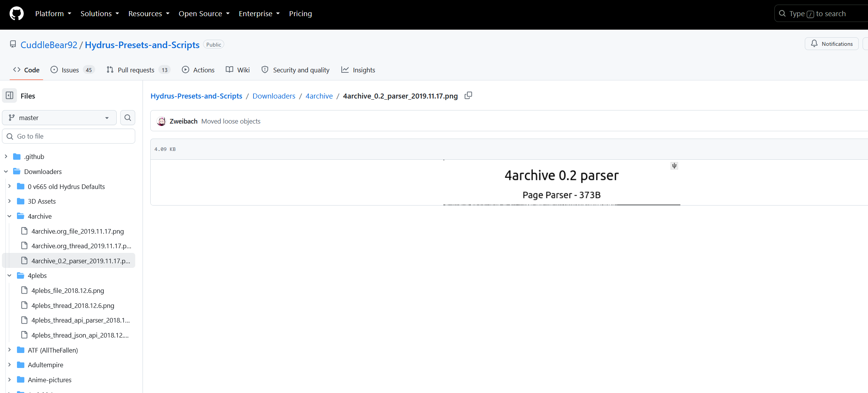868x393 pixels.
Task: Click the 4plebs folder icon
Action: point(21,276)
